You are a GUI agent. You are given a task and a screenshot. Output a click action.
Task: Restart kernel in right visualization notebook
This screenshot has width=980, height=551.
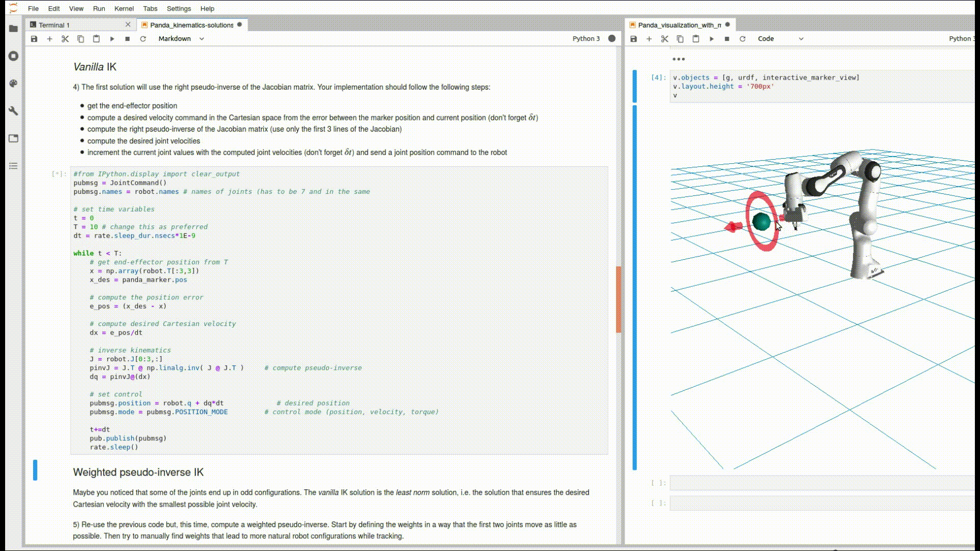tap(743, 39)
